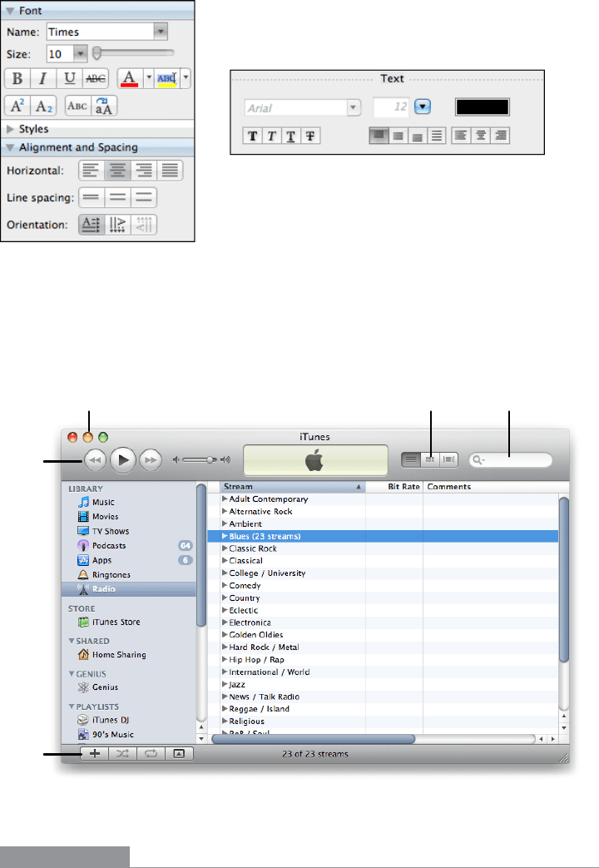
Task: Select Movies in the iTunes library
Action: (x=105, y=517)
